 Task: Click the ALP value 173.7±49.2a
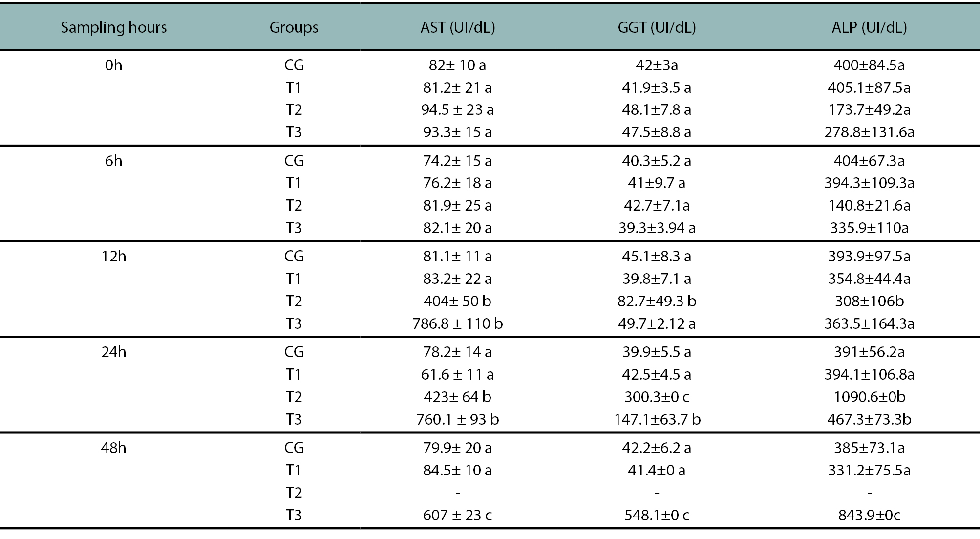click(x=869, y=109)
